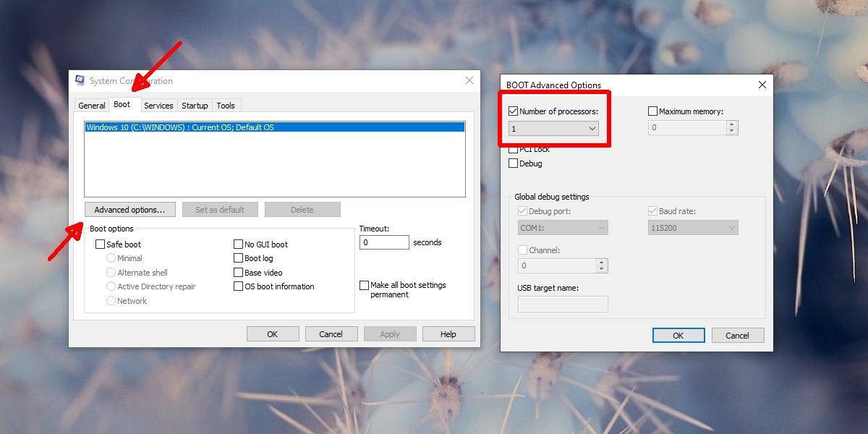The height and width of the screenshot is (434, 868).
Task: Click the Advanced options button
Action: [x=130, y=210]
